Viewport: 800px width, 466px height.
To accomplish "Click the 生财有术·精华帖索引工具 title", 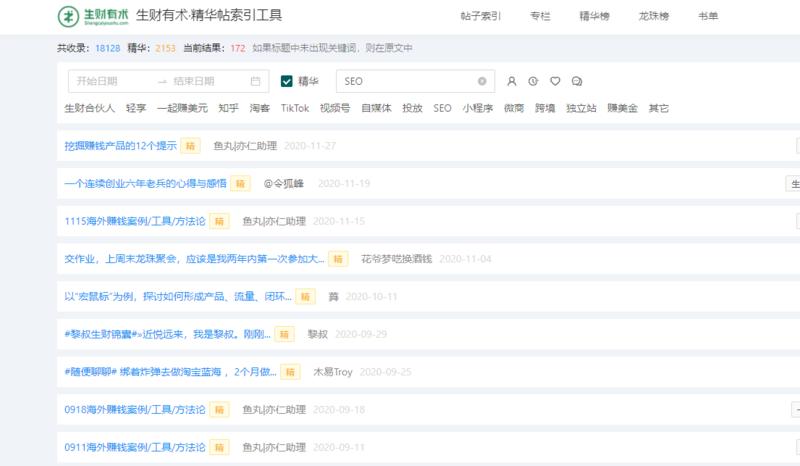I will [x=209, y=15].
